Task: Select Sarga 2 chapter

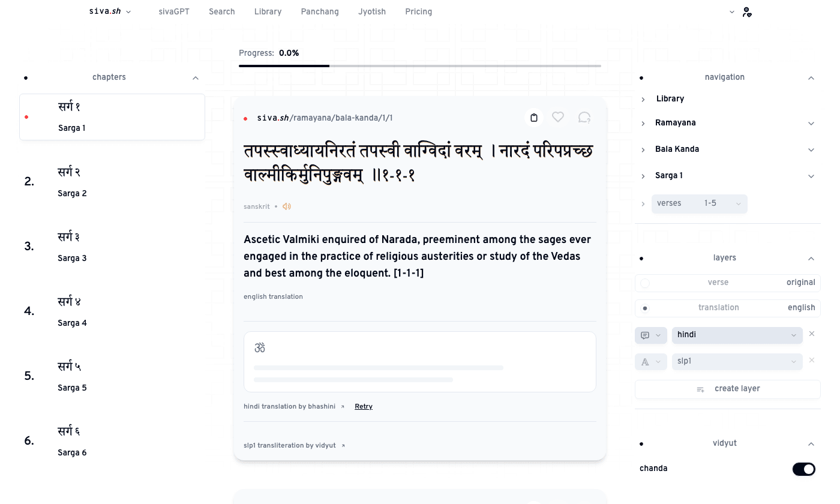Action: pyautogui.click(x=112, y=182)
